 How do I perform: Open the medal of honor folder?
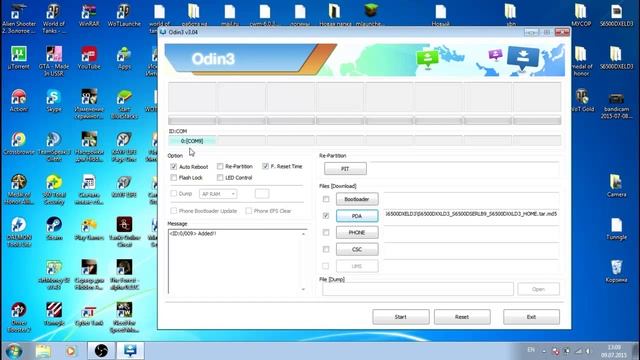(x=581, y=61)
